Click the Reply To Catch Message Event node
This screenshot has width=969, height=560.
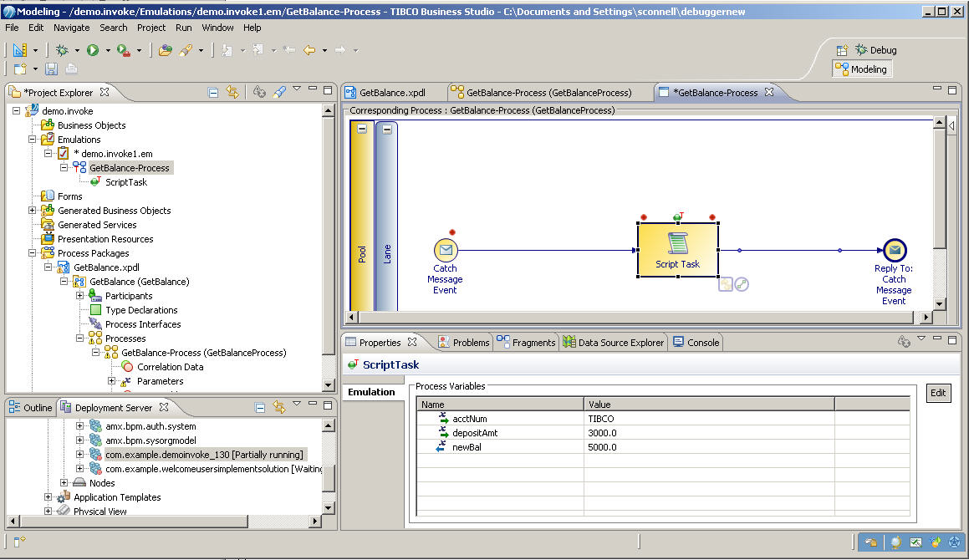point(894,250)
